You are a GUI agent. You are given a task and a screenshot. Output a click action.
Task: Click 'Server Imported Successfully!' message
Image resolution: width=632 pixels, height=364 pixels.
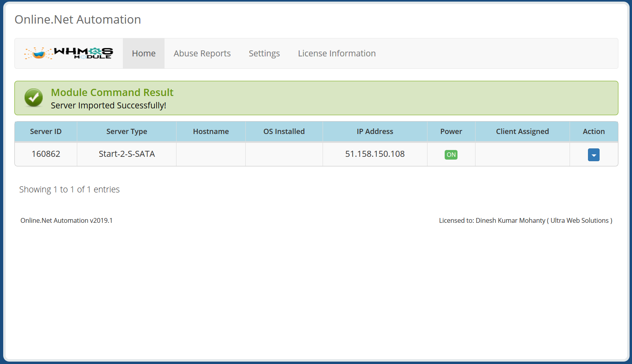pos(108,106)
